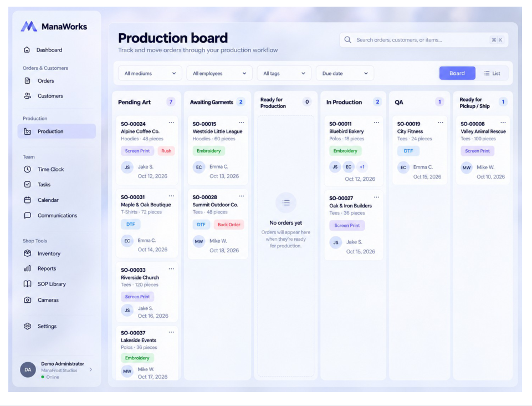Image resolution: width=532 pixels, height=406 pixels.
Task: Click Lakeside Events customer name
Action: tap(139, 340)
